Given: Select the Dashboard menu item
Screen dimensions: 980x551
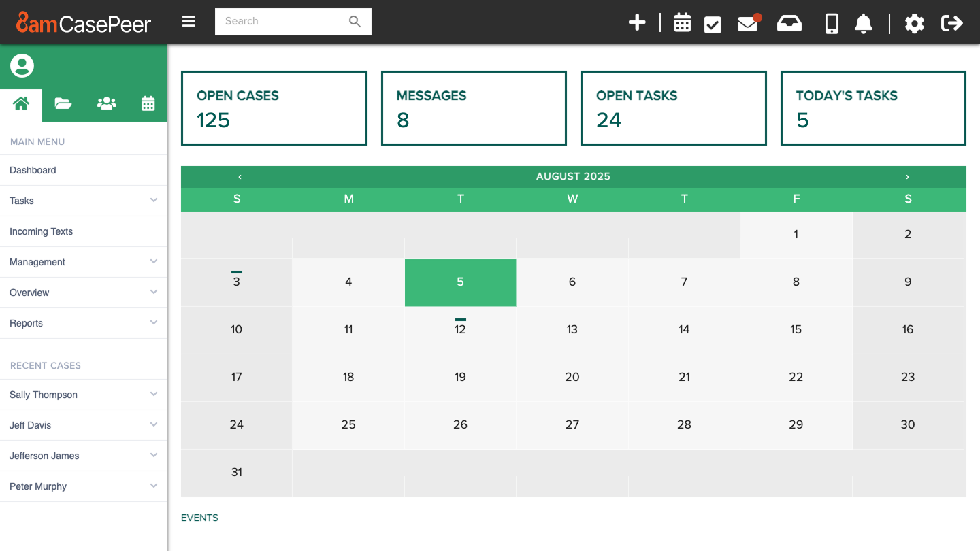Looking at the screenshot, I should pos(33,170).
